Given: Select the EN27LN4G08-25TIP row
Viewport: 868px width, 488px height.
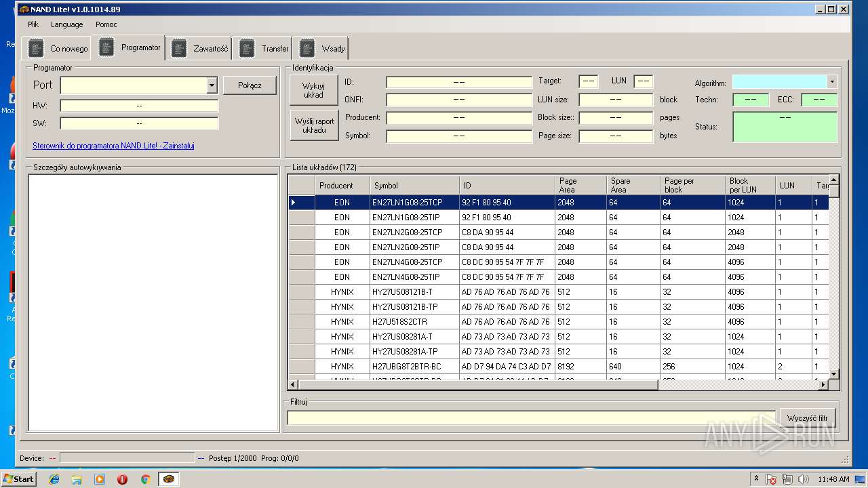Looking at the screenshot, I should click(x=559, y=277).
